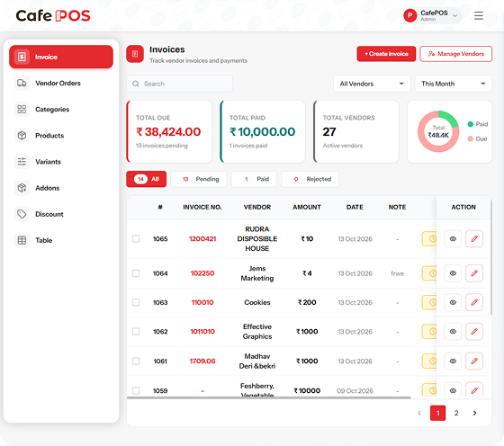Select the All filter tab
The width and height of the screenshot is (504, 446).
click(x=146, y=179)
